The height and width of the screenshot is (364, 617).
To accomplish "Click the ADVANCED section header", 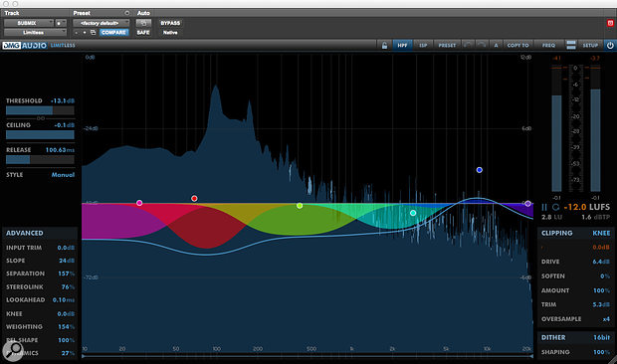I will click(25, 233).
